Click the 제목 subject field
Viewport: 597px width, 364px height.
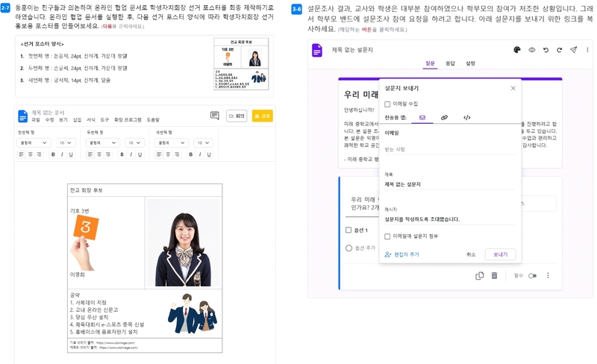(x=450, y=184)
